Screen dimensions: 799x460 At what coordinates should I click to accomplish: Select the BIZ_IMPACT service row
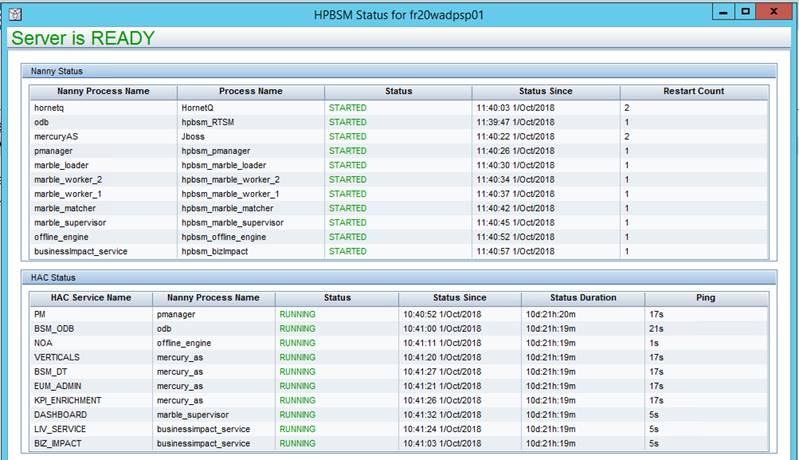coord(399,443)
